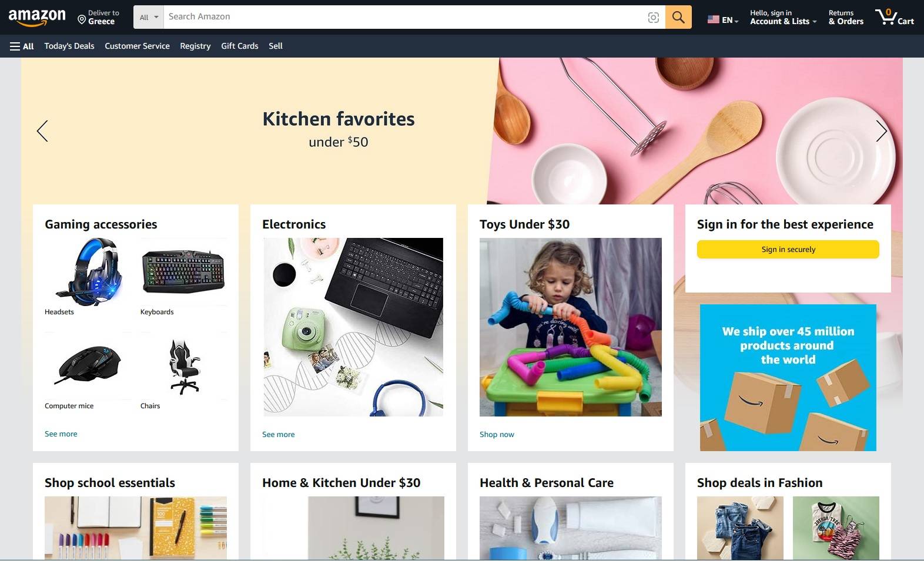The width and height of the screenshot is (924, 561).
Task: Click See more under Gaming accessories
Action: [61, 434]
